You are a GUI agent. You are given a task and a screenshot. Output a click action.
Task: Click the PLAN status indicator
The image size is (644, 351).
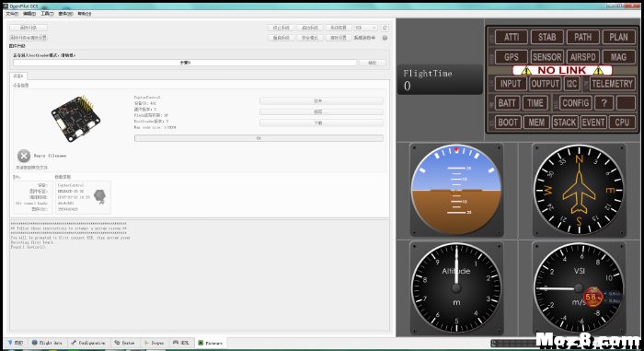coord(618,37)
